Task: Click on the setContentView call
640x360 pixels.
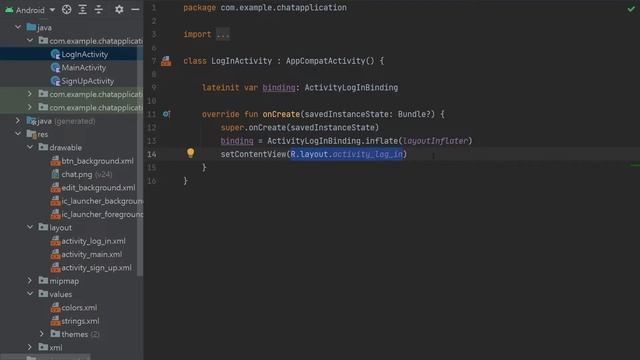Action: [253, 154]
